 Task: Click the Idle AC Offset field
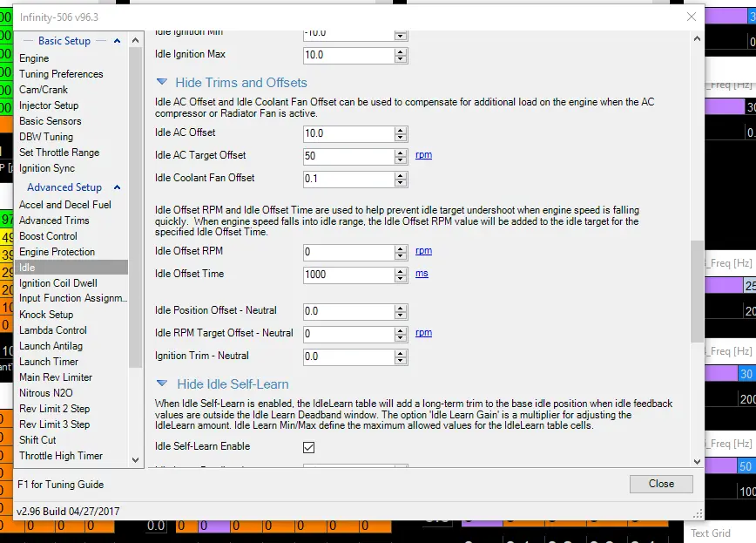point(348,133)
